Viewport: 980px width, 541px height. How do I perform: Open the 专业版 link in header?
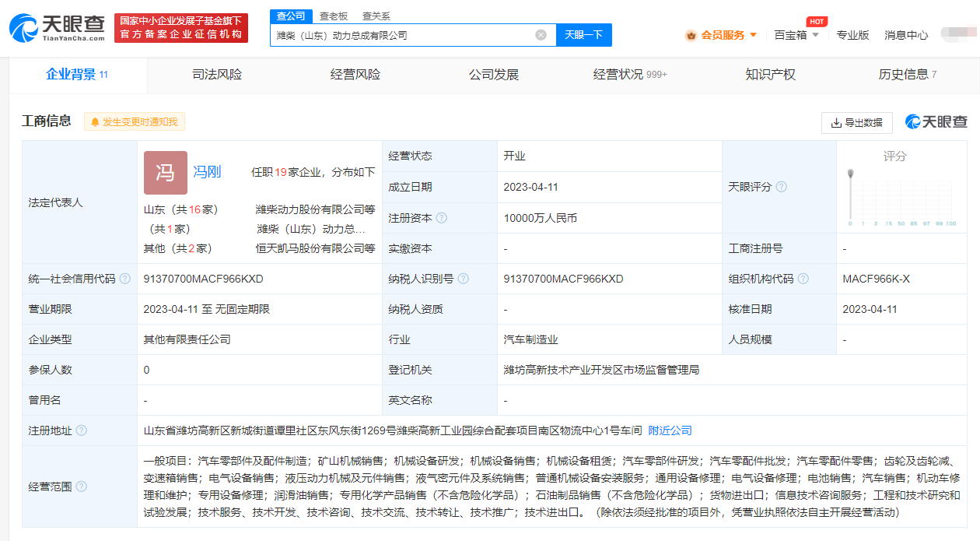(852, 35)
